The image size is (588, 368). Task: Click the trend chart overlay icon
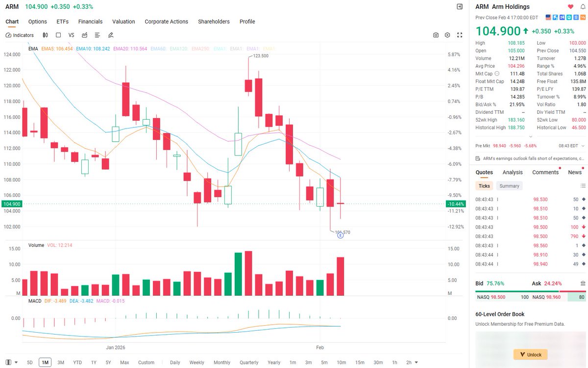point(85,35)
